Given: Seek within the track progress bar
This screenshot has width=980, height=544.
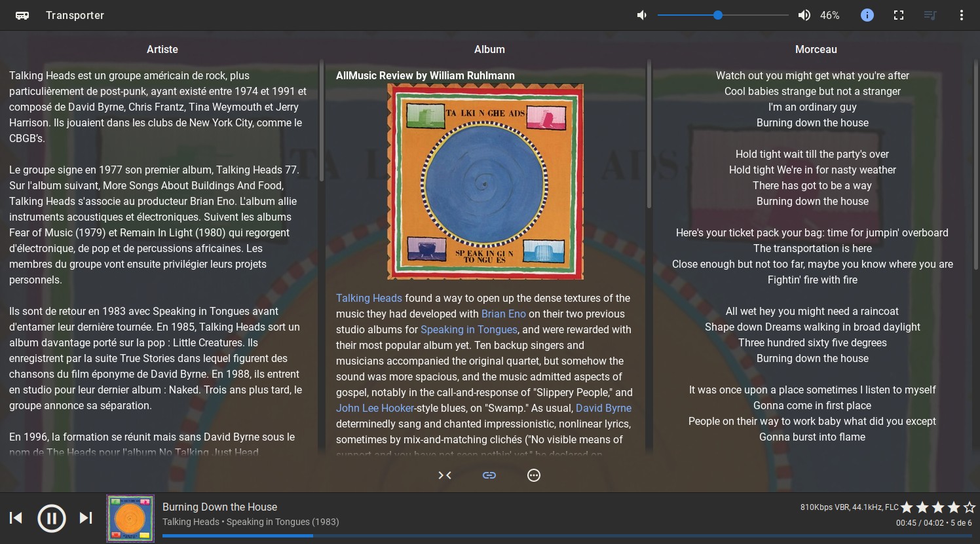Looking at the screenshot, I should tap(568, 535).
